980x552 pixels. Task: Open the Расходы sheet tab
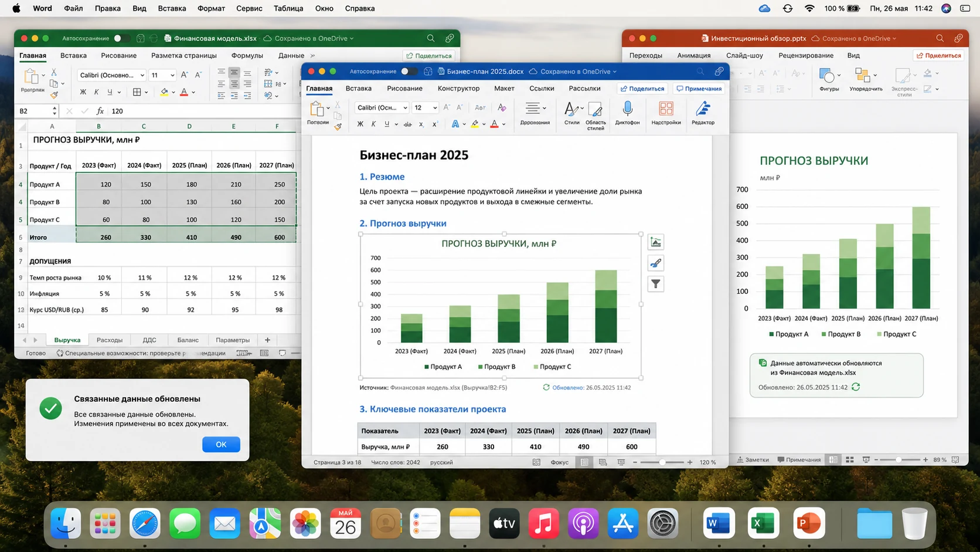pos(110,340)
